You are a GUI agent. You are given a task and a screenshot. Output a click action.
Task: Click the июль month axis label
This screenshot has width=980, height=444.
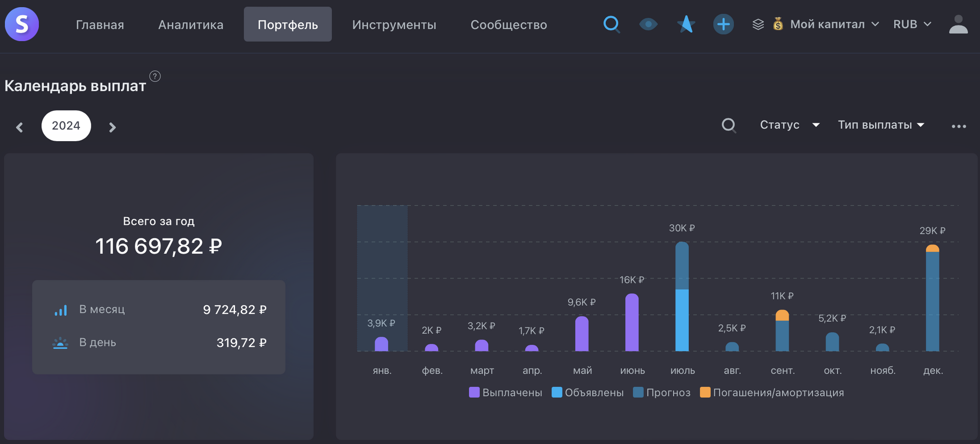click(x=682, y=371)
